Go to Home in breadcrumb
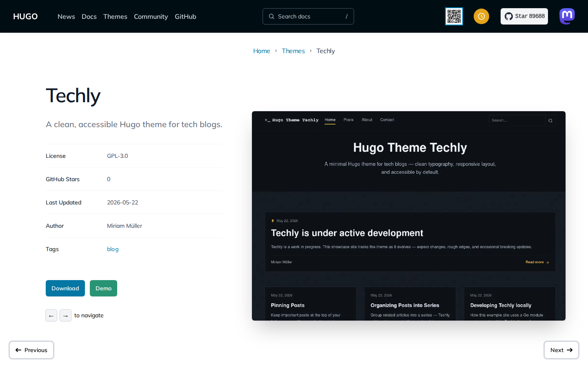 click(x=262, y=51)
